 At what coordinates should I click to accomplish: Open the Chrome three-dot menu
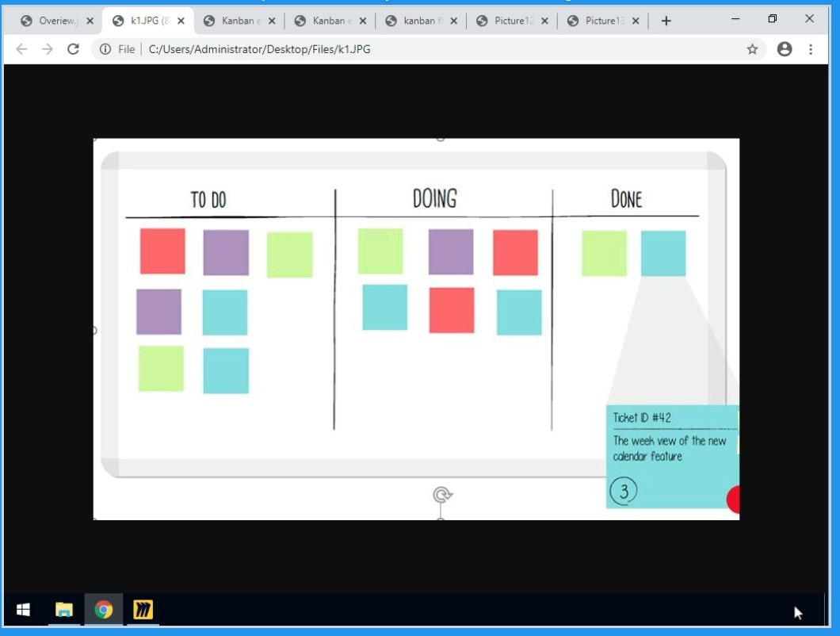click(811, 49)
